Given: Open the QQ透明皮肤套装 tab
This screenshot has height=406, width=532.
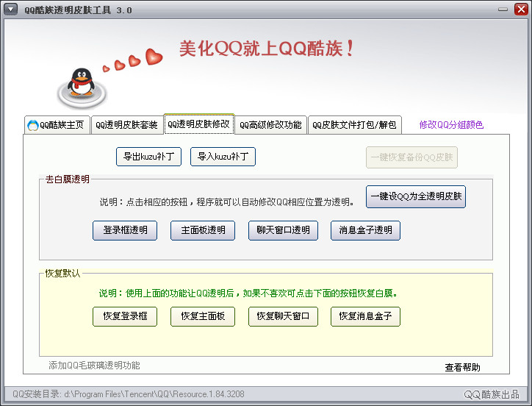Looking at the screenshot, I should coord(127,125).
